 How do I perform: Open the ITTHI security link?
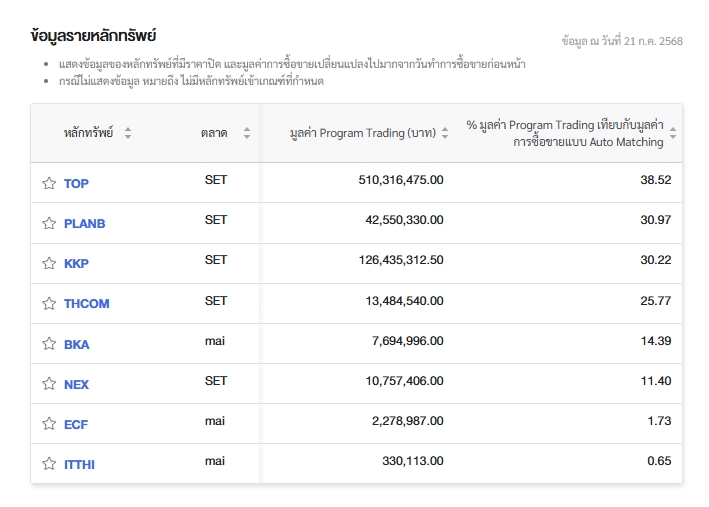coord(79,464)
